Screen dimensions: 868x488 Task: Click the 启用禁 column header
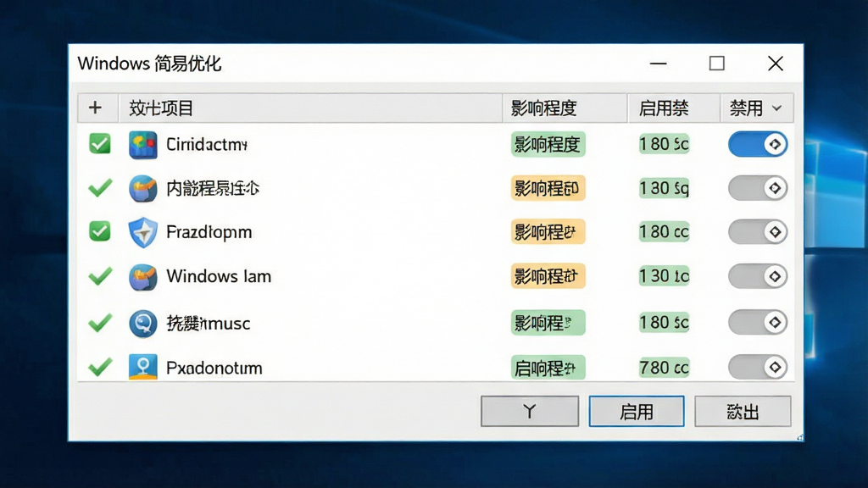[674, 108]
